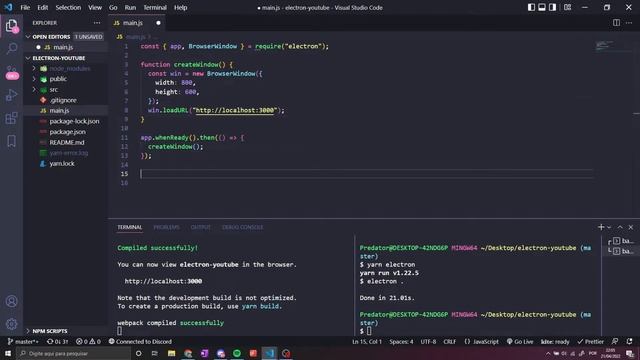Select the first bash terminal instance

621,241
